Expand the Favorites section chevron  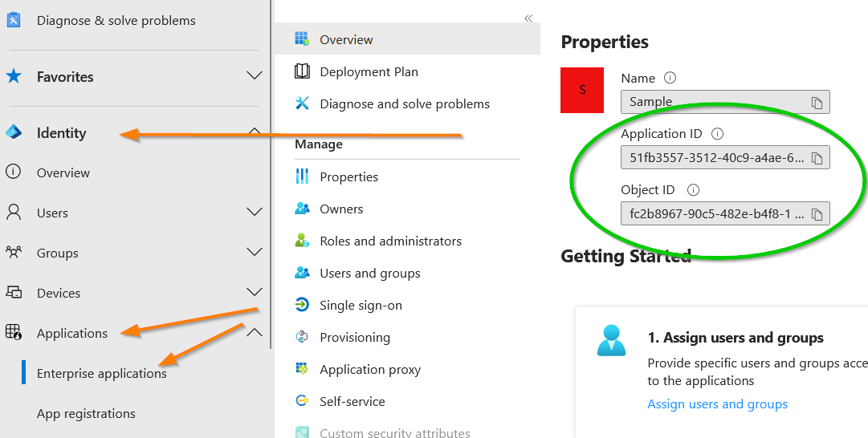pos(254,75)
